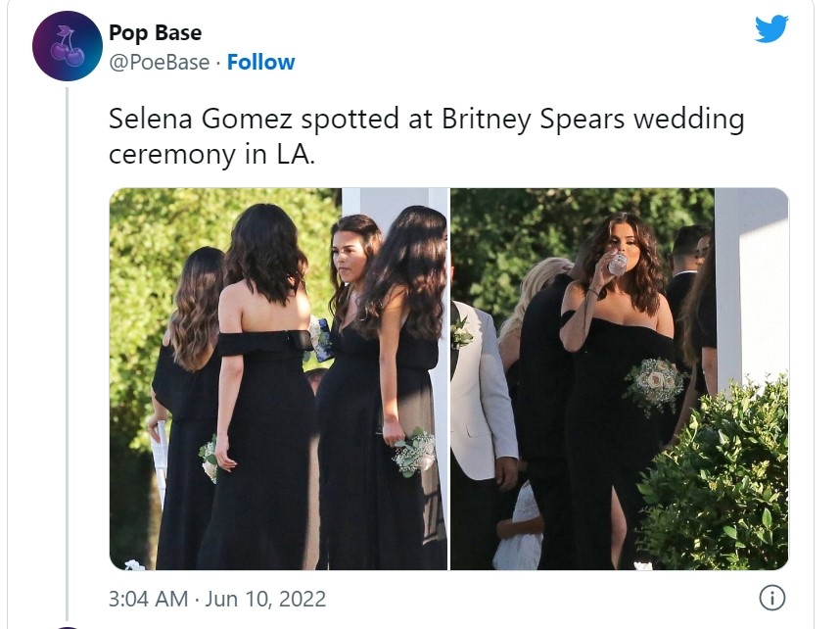
Task: Click the white jacket in the right photo
Action: tap(483, 392)
